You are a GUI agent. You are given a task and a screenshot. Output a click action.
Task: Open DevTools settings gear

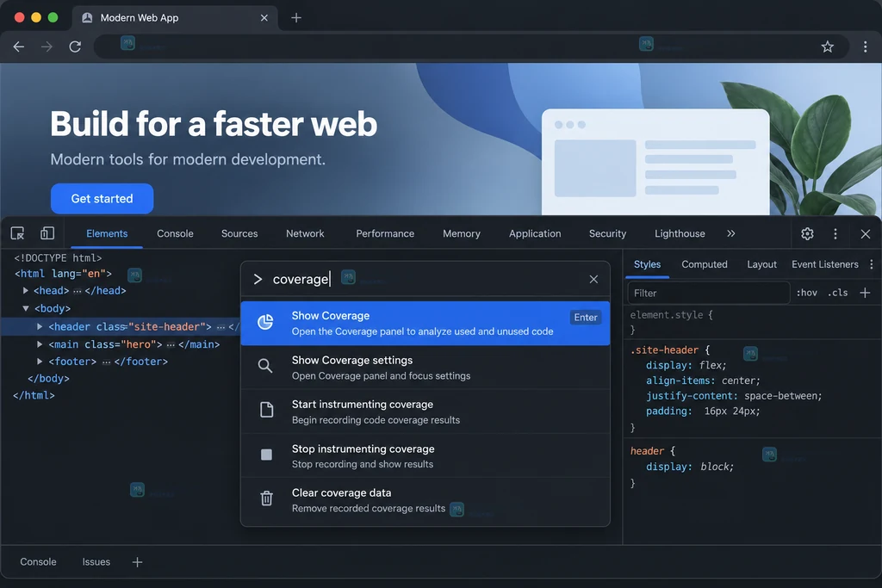(807, 234)
